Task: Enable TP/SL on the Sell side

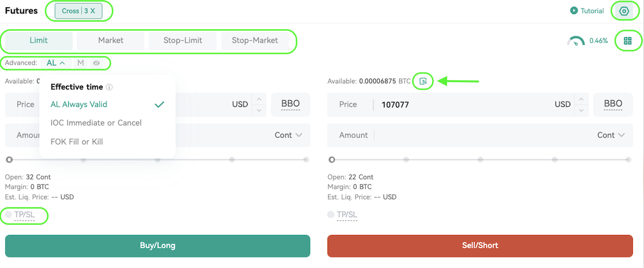Action: tap(331, 214)
